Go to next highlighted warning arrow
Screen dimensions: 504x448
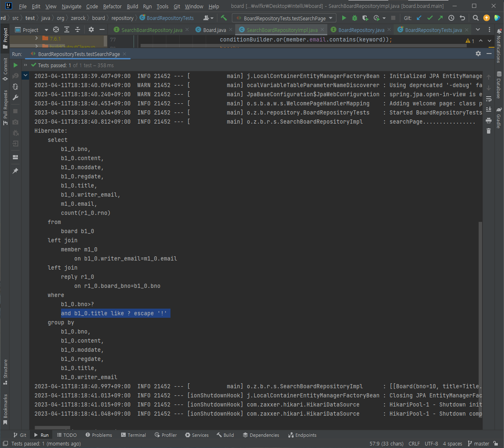[489, 41]
